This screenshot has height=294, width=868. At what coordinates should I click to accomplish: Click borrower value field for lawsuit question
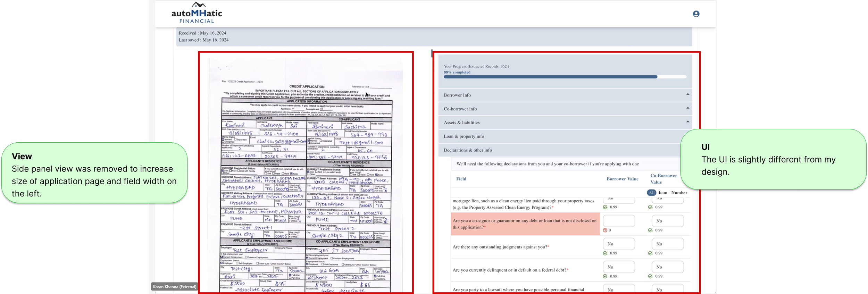coord(619,289)
